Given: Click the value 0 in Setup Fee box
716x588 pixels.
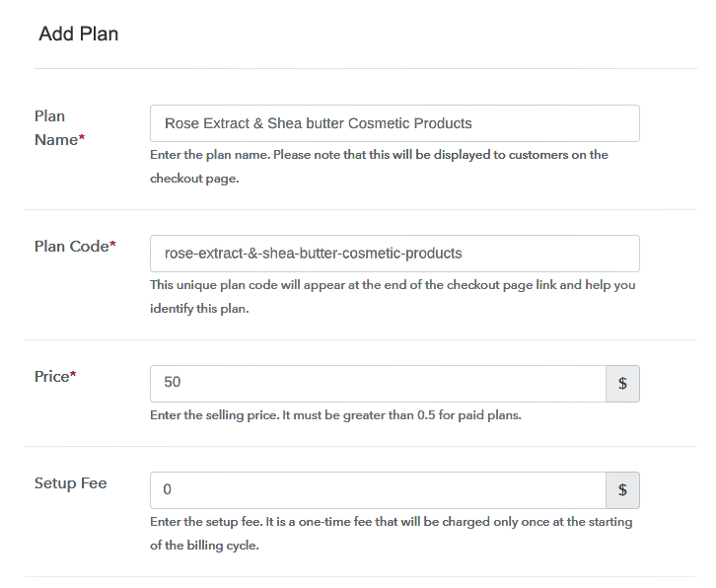Looking at the screenshot, I should click(168, 490).
